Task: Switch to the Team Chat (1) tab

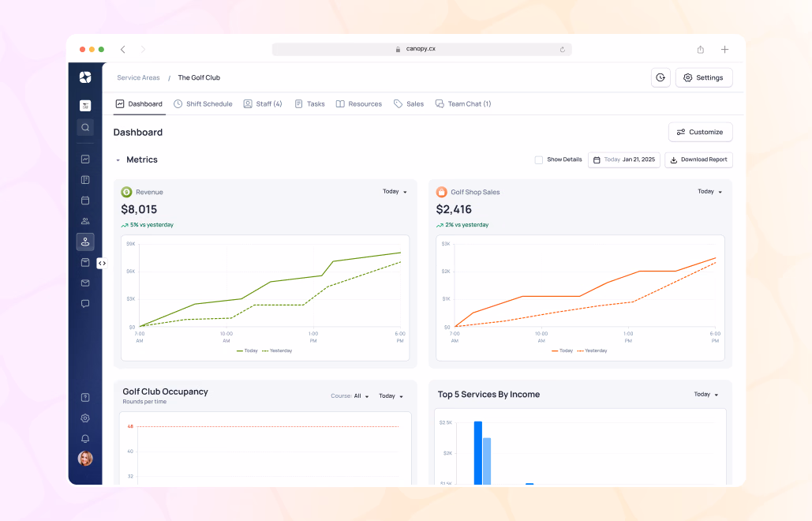Action: [x=463, y=104]
